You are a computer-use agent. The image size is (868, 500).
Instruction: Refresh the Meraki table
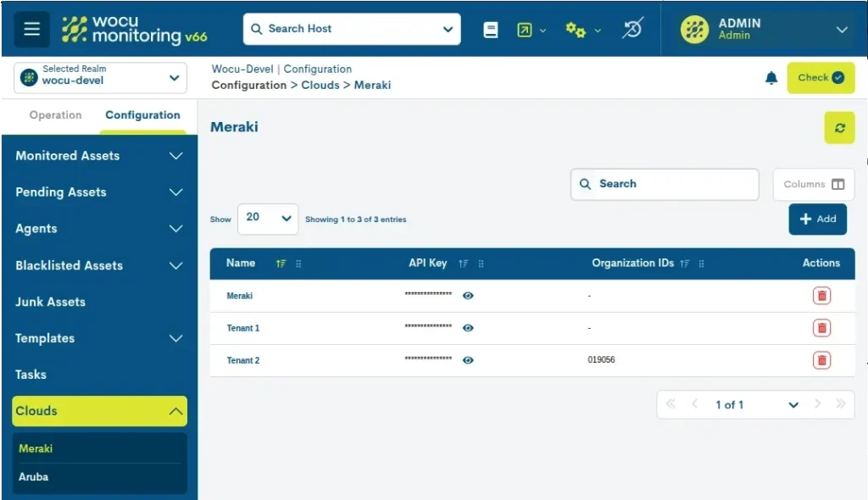839,128
